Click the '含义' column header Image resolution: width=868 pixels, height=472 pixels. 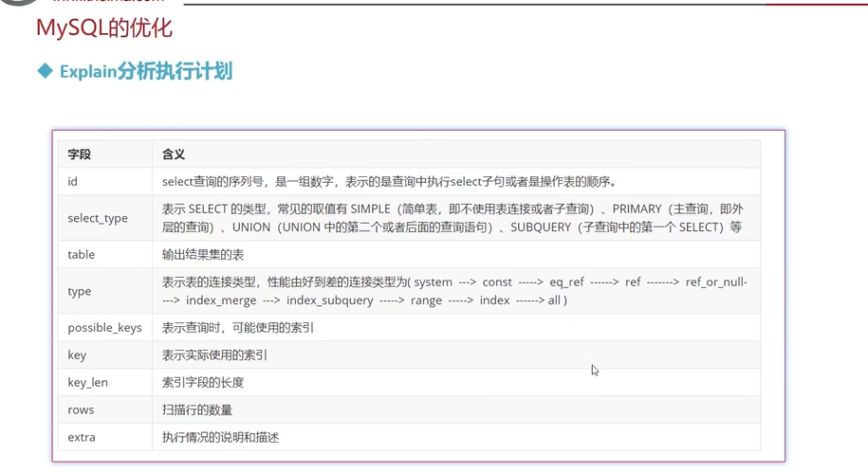pyautogui.click(x=174, y=154)
